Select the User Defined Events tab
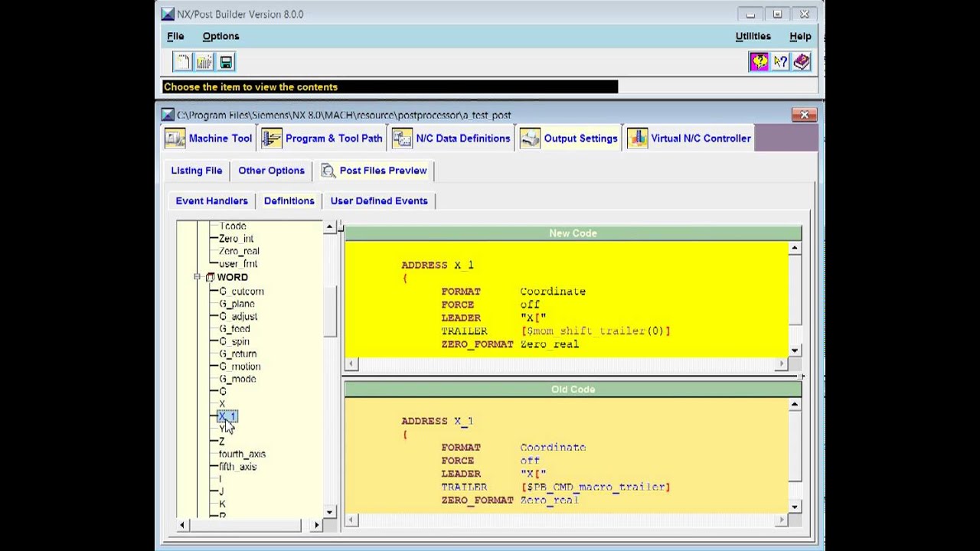The width and height of the screenshot is (980, 551). click(x=379, y=201)
